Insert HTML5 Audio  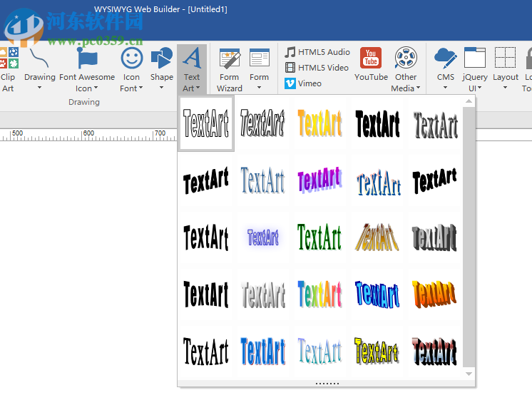tap(317, 52)
